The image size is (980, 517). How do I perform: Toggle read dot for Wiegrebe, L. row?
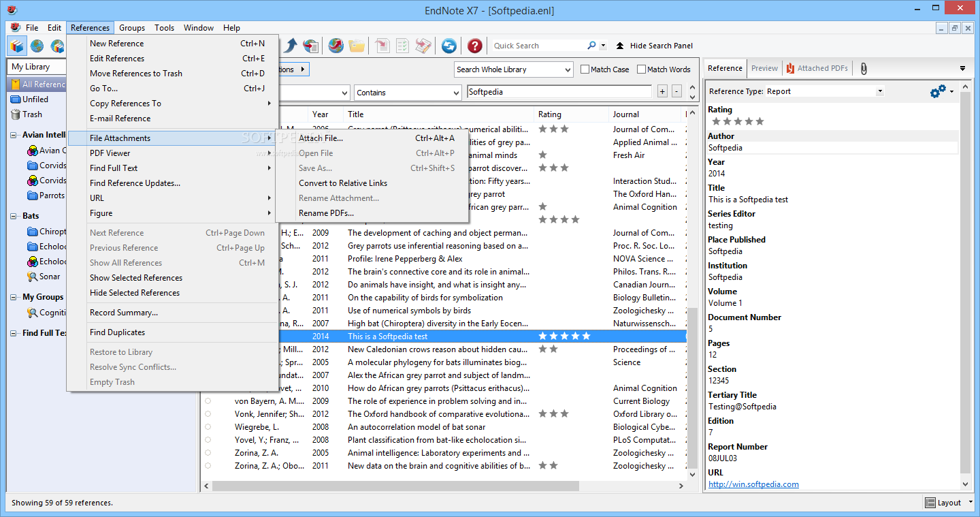(208, 427)
